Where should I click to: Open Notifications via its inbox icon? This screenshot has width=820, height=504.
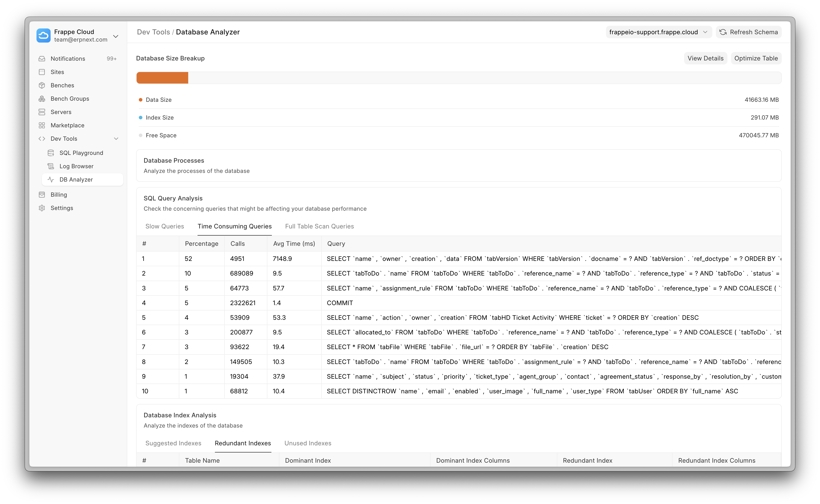pyautogui.click(x=42, y=59)
